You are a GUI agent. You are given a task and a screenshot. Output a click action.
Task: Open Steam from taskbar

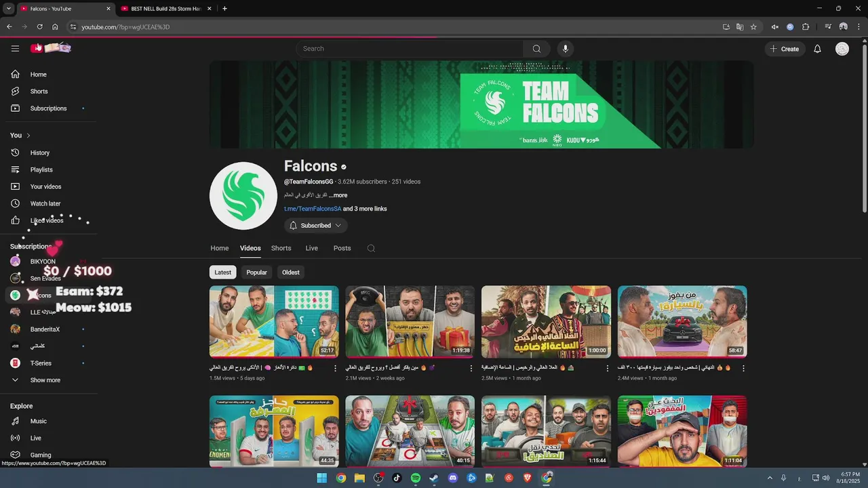434,478
